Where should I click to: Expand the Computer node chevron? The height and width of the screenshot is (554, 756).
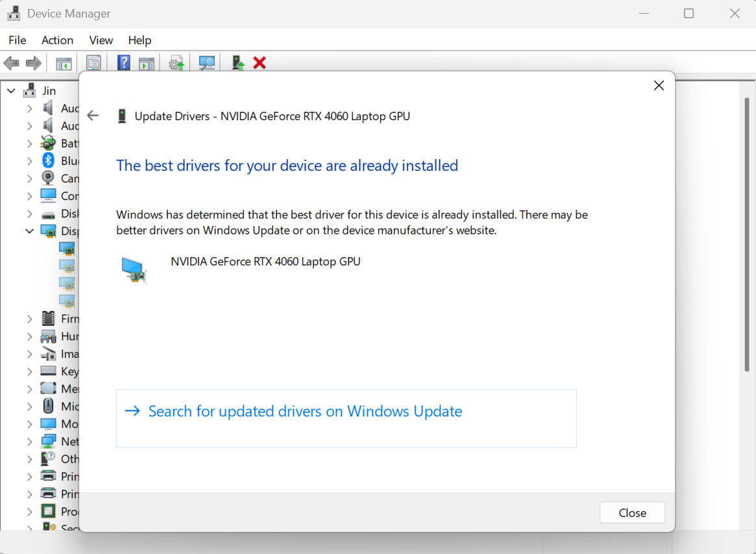(x=30, y=196)
